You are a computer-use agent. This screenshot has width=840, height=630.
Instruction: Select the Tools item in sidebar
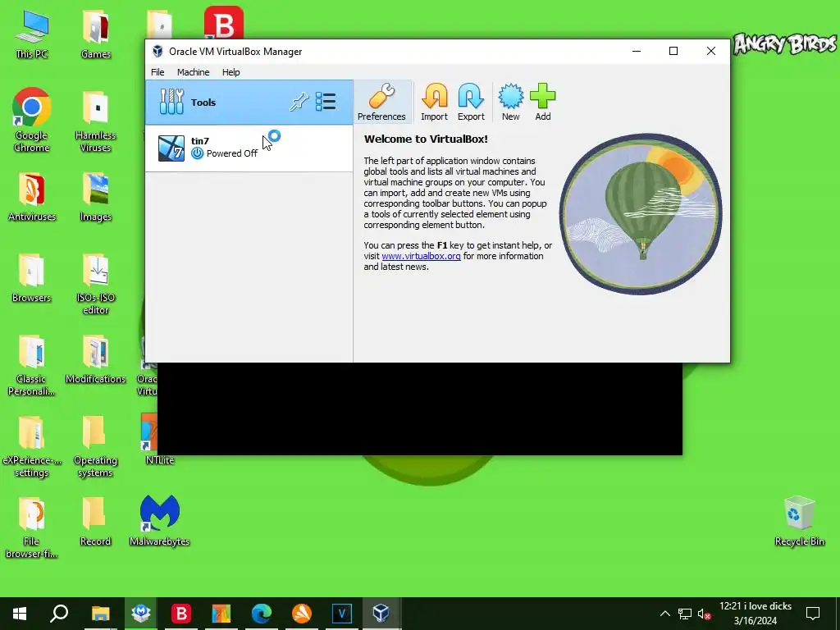tap(249, 103)
